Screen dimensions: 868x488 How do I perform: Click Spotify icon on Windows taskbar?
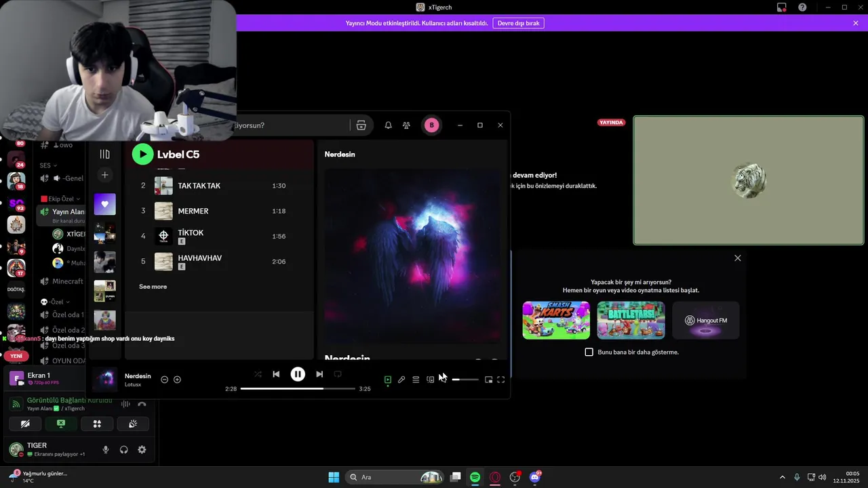click(x=475, y=477)
